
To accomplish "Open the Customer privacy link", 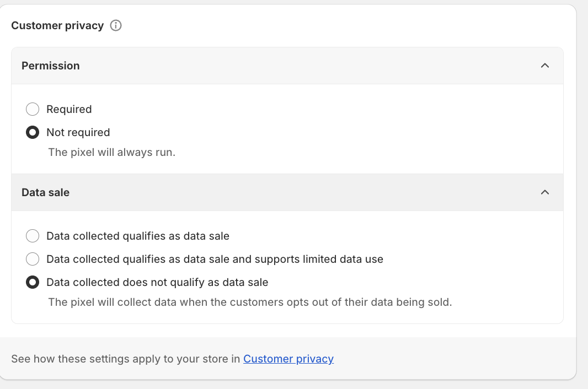I will pyautogui.click(x=288, y=359).
